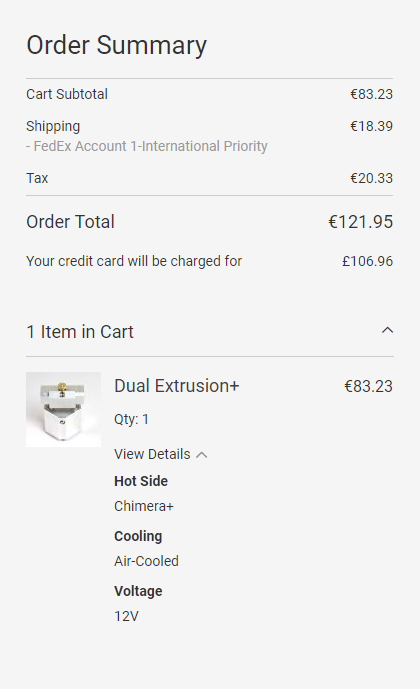Click the Shipping label
This screenshot has width=420, height=692.
coord(53,126)
